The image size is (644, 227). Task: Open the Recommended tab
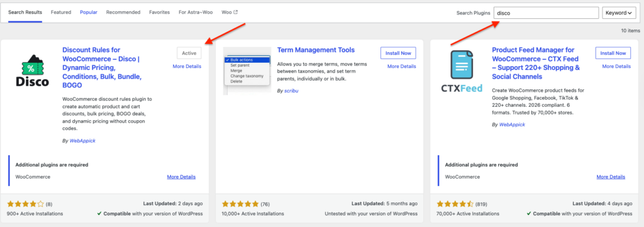123,13
